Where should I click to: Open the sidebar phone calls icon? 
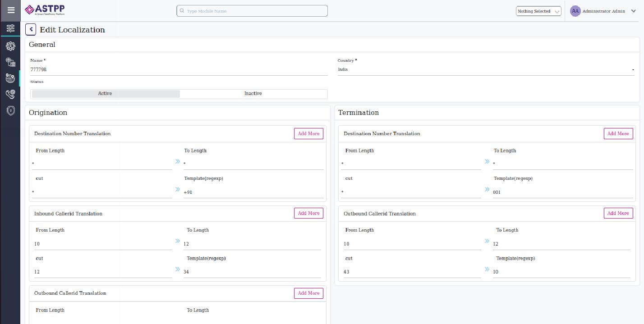(10, 94)
